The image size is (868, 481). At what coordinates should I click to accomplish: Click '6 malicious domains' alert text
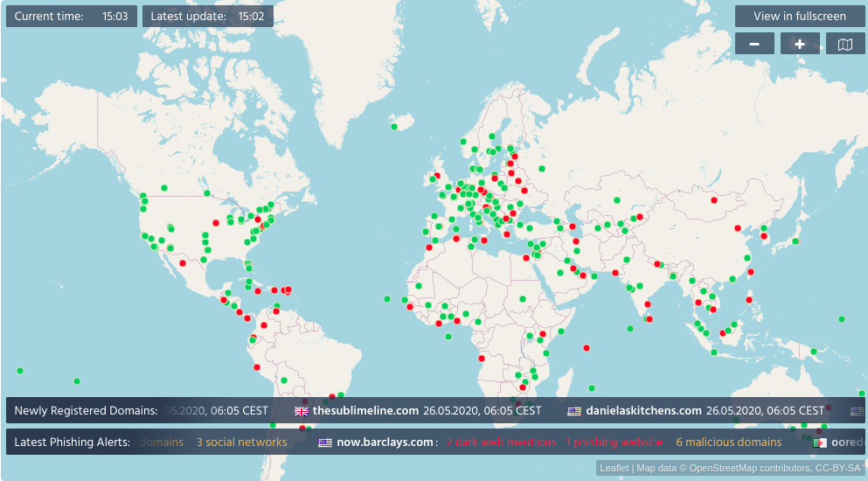click(x=728, y=443)
